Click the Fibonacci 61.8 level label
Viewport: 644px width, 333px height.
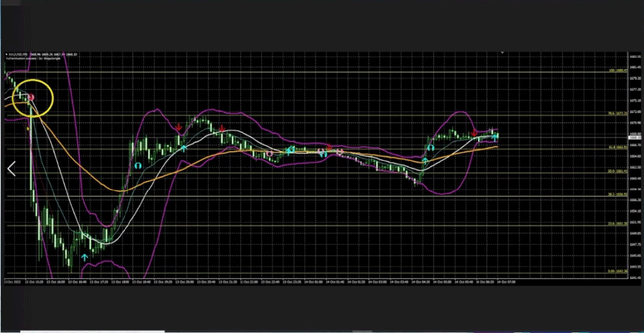(x=618, y=147)
